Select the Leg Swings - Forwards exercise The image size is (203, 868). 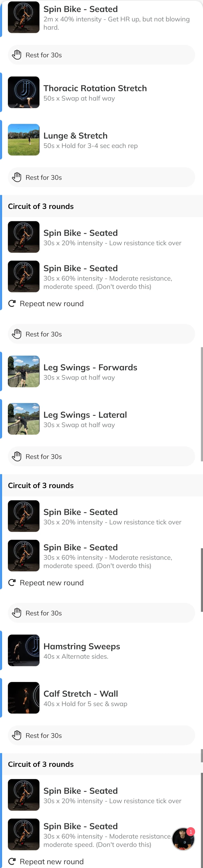(x=101, y=371)
